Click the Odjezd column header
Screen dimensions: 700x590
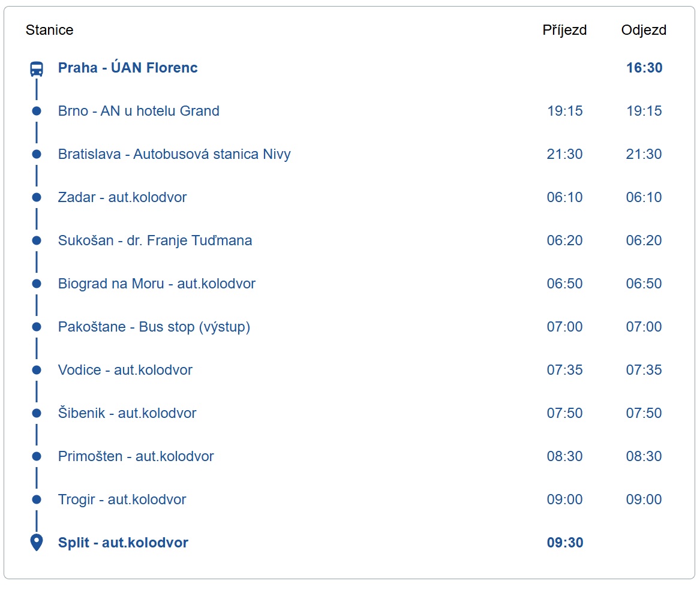(644, 30)
